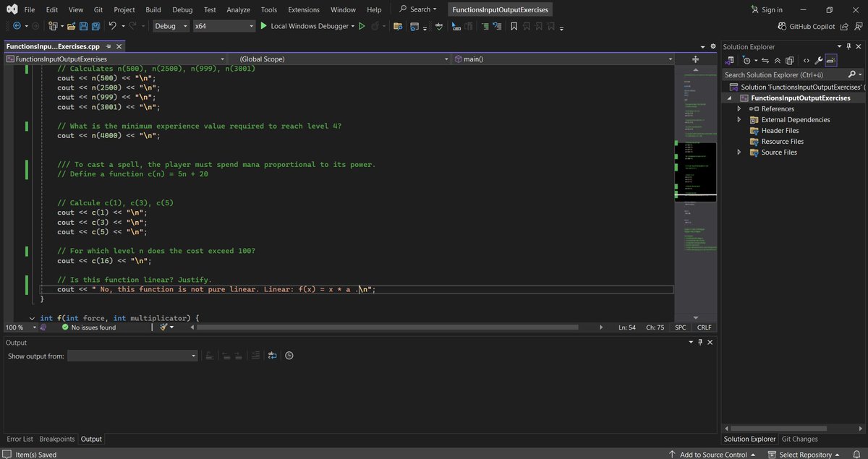Click Switch Views icon in Solution Explorer

coord(730,61)
